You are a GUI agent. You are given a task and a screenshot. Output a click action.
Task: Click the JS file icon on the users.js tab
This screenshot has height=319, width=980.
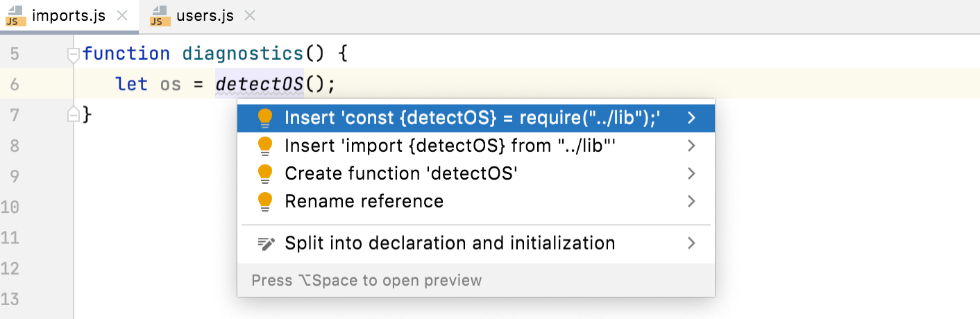point(160,16)
